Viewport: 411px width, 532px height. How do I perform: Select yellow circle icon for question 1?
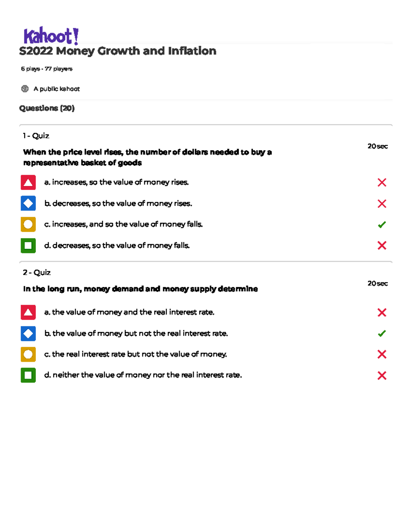[28, 225]
